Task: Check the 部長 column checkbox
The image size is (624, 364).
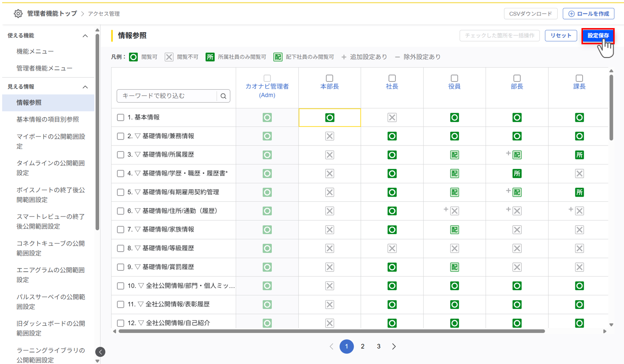Action: pos(517,78)
